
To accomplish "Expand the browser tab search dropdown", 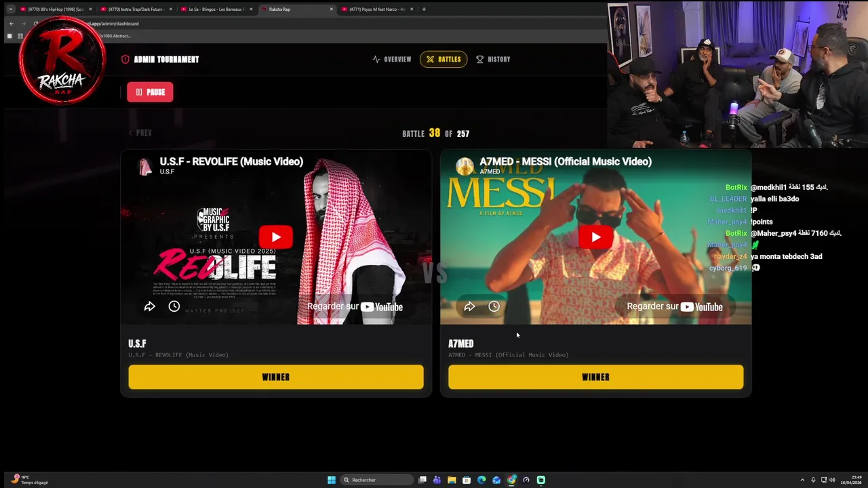I will (10, 9).
